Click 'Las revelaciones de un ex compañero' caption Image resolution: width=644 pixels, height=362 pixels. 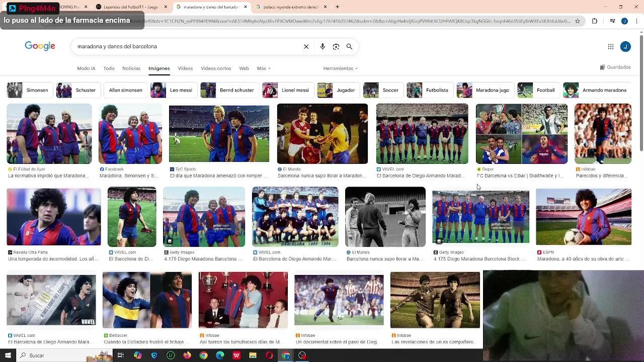[433, 342]
